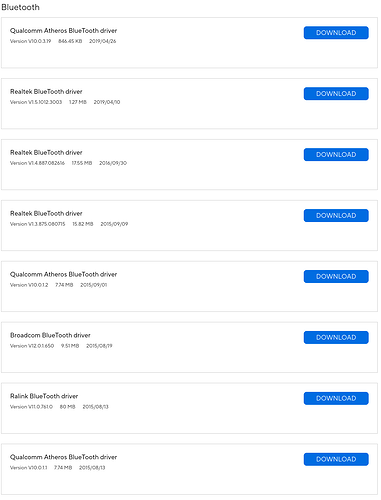Click the Version V1.4.887.082616 text
Screen dimensions: 381x500
click(37, 163)
